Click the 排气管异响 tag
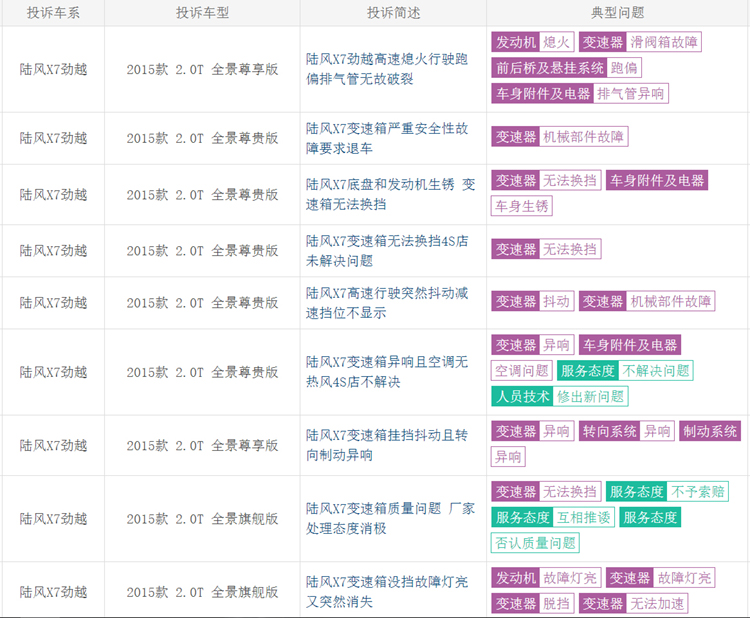 click(x=631, y=94)
